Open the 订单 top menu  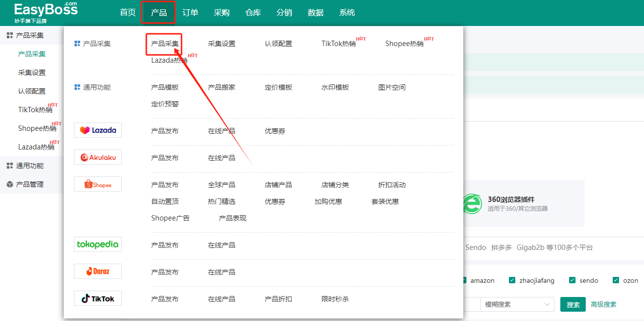(190, 13)
